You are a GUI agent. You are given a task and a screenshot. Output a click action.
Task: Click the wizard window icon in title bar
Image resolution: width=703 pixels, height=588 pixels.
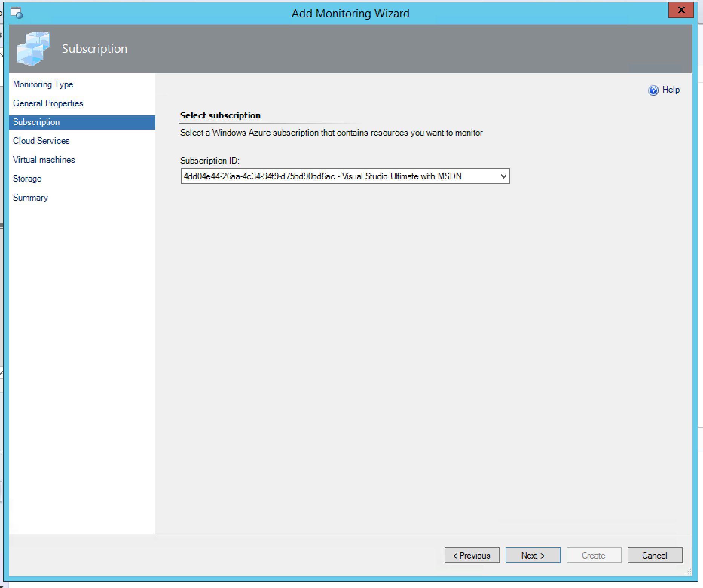point(17,13)
